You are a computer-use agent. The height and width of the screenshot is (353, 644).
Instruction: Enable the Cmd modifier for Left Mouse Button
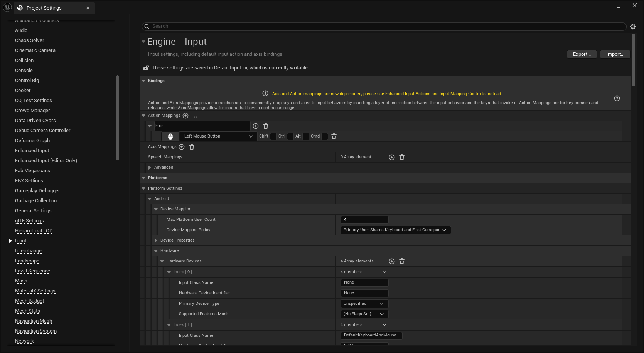[x=325, y=136]
